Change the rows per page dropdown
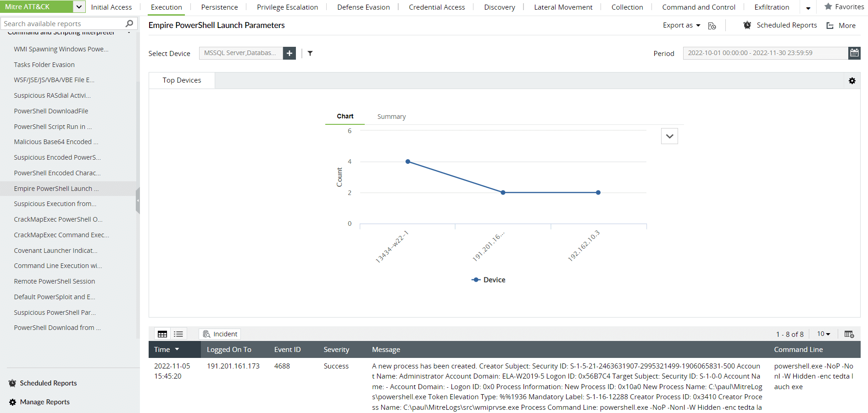Image resolution: width=868 pixels, height=413 pixels. [x=823, y=334]
